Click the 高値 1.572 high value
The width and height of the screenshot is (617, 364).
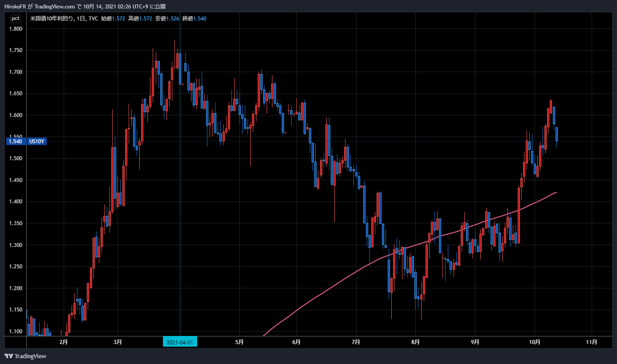tap(140, 18)
